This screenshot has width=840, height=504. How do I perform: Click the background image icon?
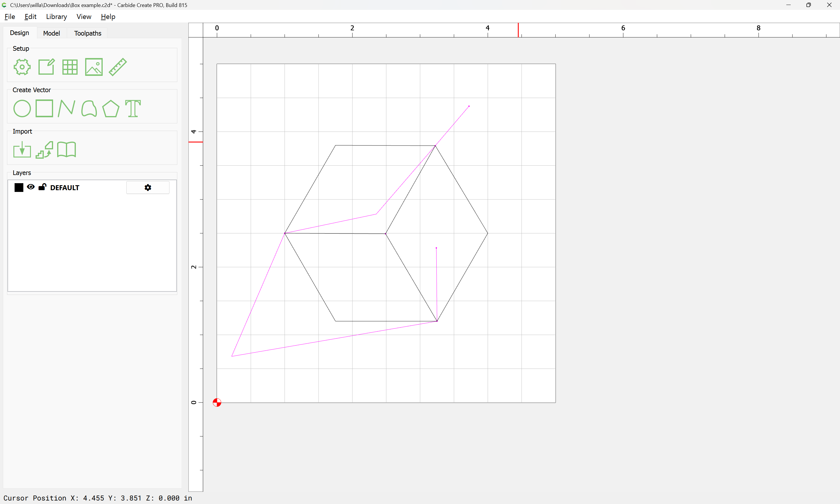click(94, 67)
